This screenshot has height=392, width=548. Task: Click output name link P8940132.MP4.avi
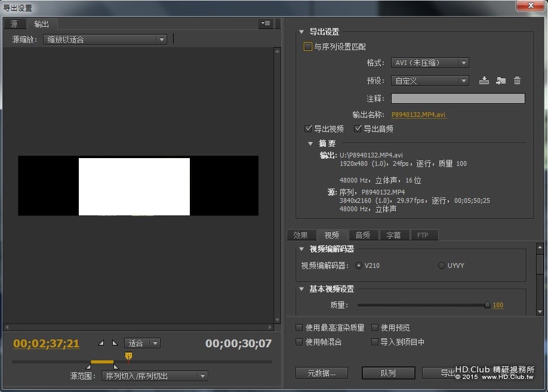[418, 115]
